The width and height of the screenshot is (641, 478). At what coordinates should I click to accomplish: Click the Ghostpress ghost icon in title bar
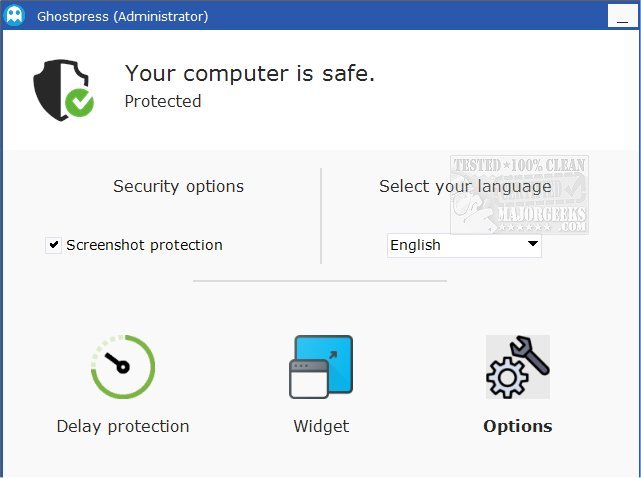click(15, 16)
